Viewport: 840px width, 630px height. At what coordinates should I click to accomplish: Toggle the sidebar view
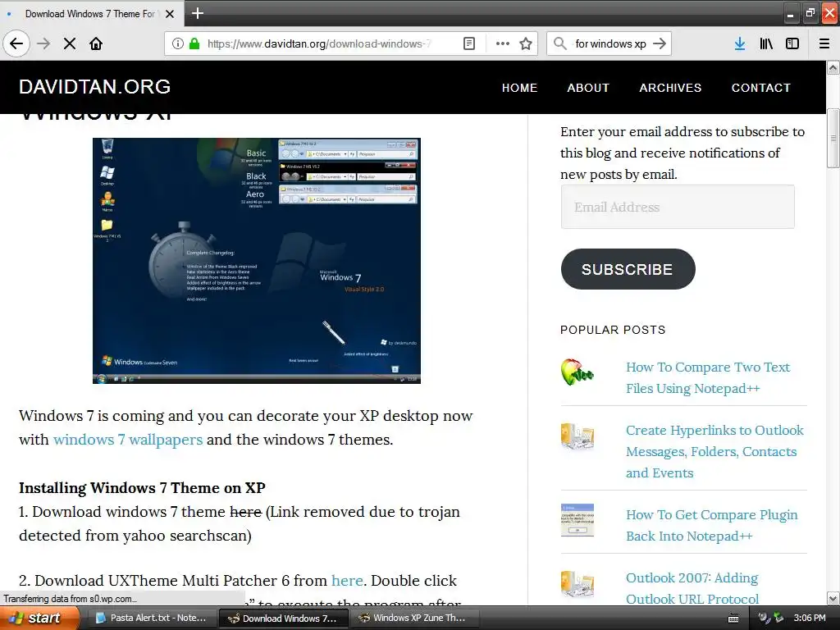click(792, 43)
